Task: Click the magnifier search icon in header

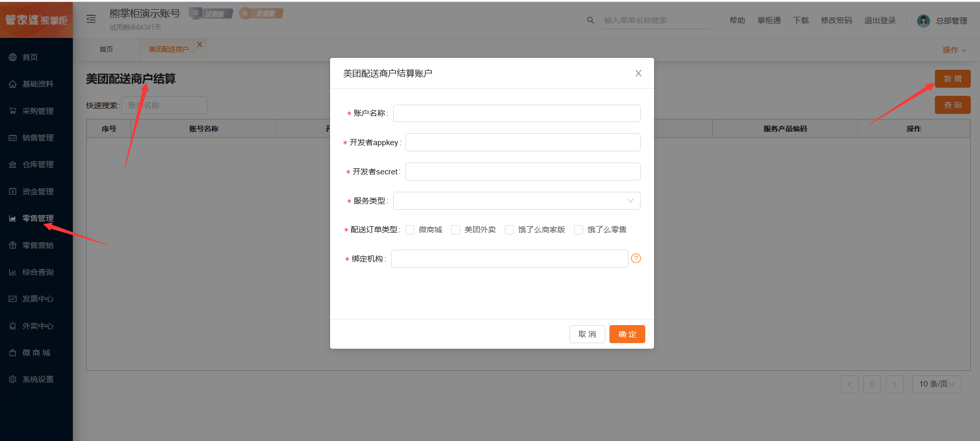Action: (x=590, y=20)
